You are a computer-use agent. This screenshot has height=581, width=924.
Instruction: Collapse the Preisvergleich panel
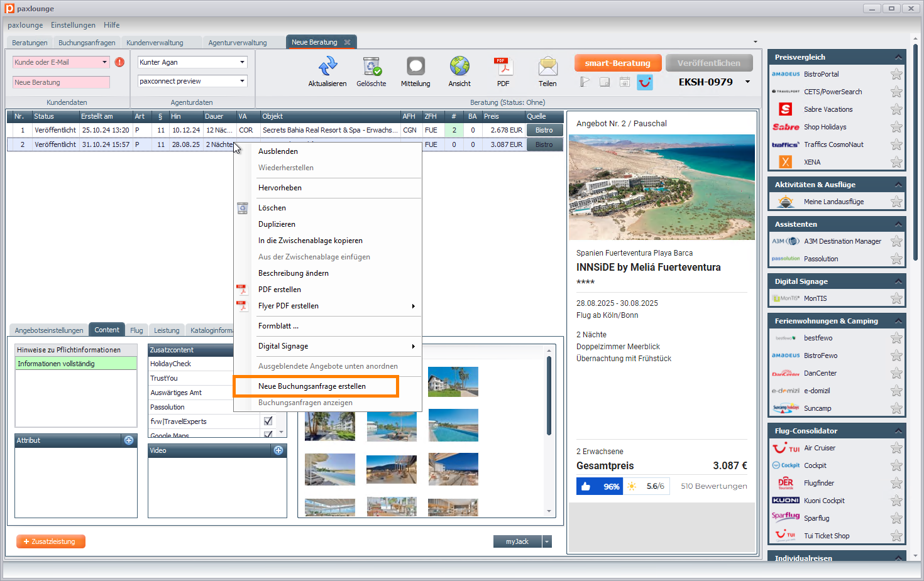click(898, 57)
